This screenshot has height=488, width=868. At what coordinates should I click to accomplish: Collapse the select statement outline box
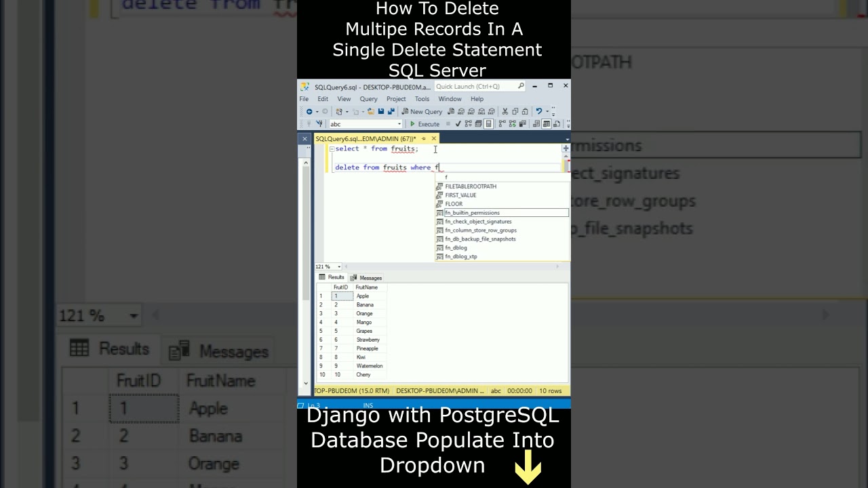332,149
